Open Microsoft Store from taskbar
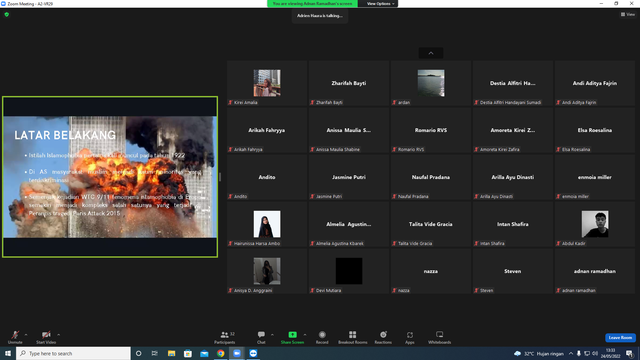 click(x=188, y=353)
